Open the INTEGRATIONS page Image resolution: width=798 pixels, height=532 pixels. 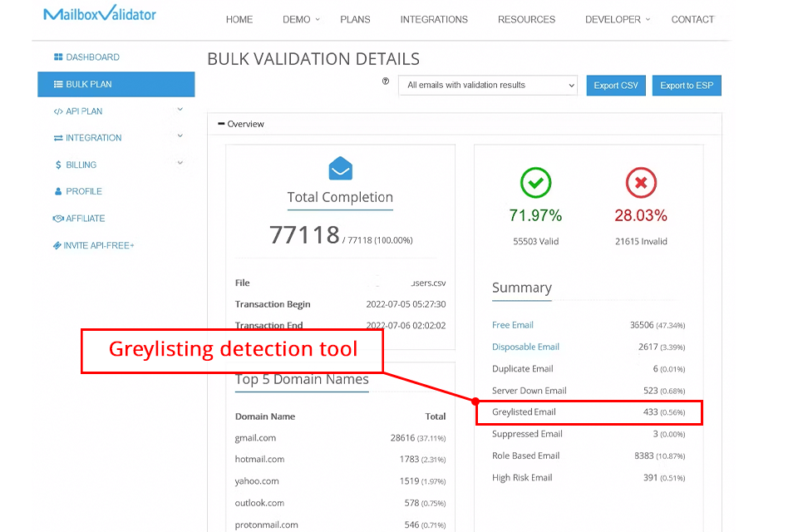point(434,19)
